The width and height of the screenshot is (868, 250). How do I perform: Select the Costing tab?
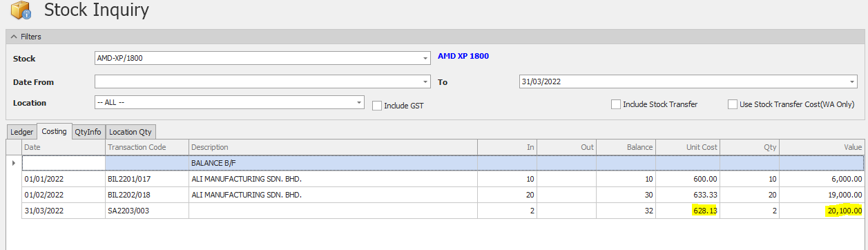click(x=54, y=131)
